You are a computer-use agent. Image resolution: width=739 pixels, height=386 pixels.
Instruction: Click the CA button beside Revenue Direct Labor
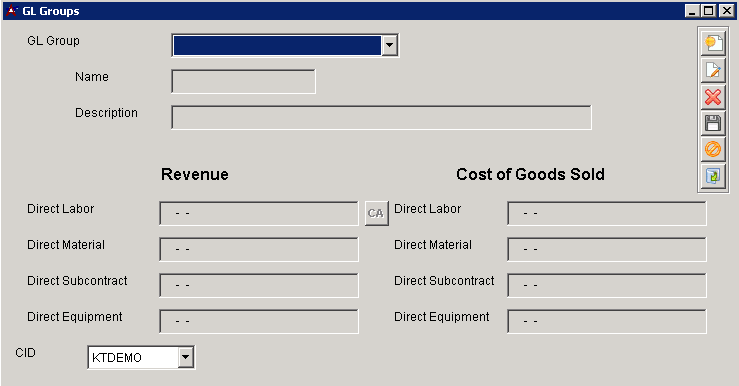pyautogui.click(x=377, y=214)
